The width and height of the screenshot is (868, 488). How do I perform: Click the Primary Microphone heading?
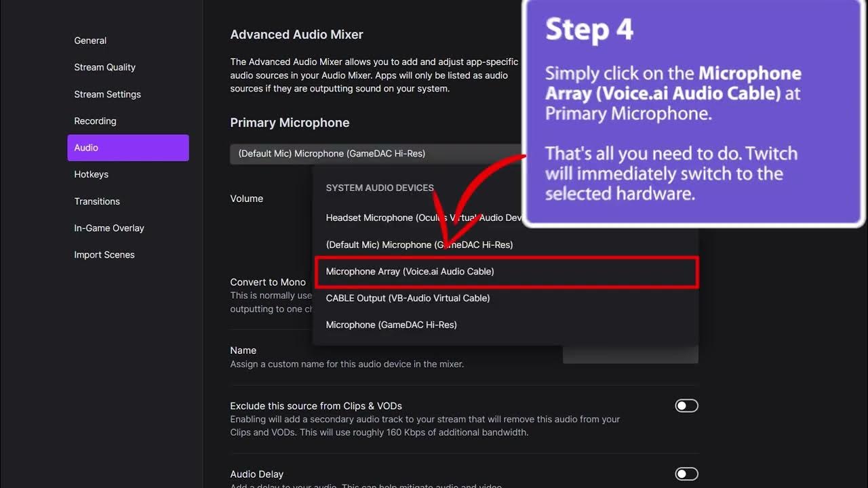tap(290, 123)
